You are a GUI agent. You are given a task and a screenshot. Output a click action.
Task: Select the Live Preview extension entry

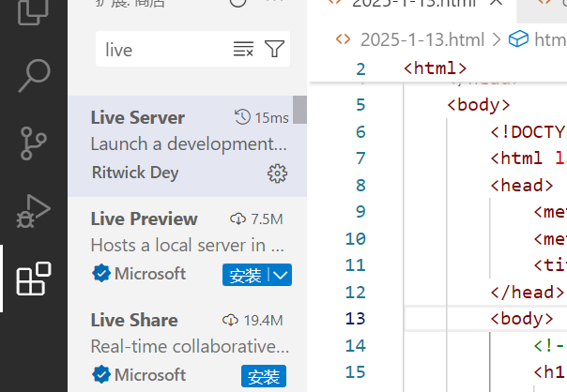[188, 248]
